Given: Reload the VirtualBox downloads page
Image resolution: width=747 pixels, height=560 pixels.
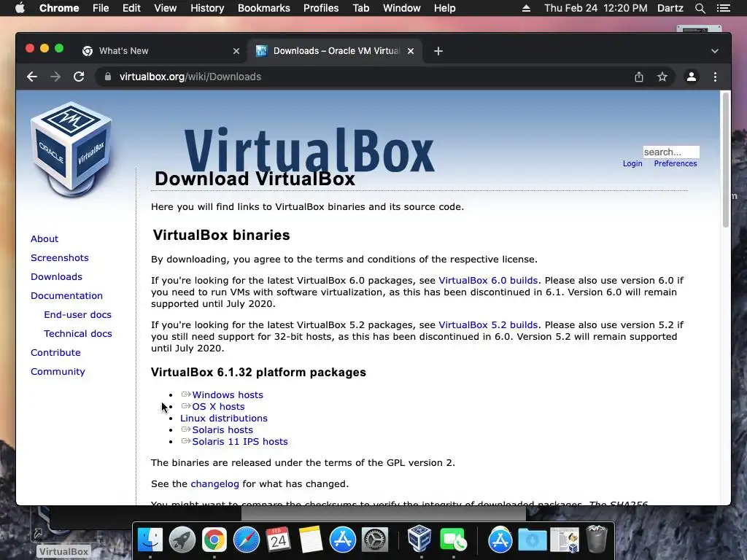Looking at the screenshot, I should (79, 77).
